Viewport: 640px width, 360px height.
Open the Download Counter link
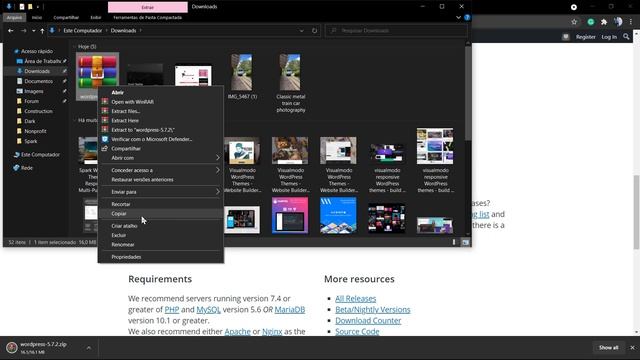coord(368,320)
